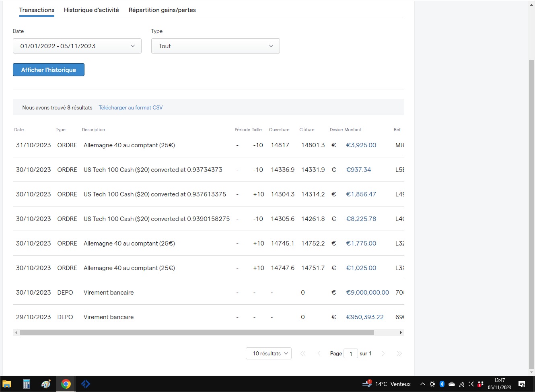
Task: Open the Wi-Fi network tray icon
Action: click(x=461, y=384)
